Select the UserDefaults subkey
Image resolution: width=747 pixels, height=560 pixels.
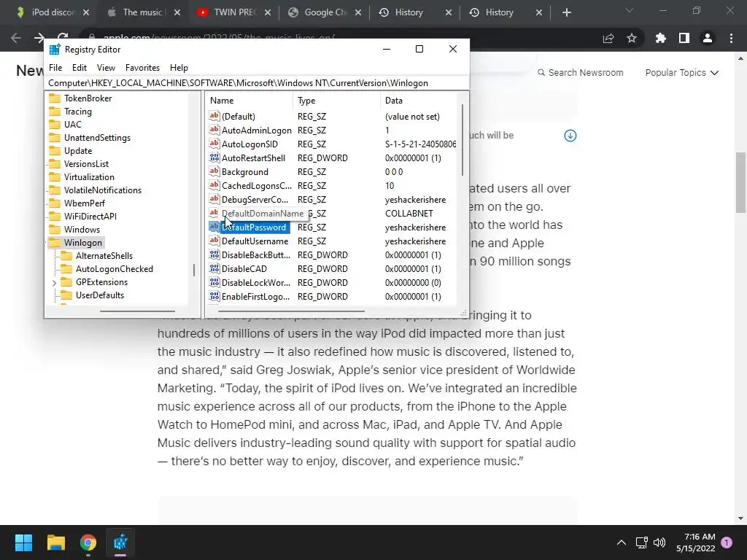click(99, 295)
